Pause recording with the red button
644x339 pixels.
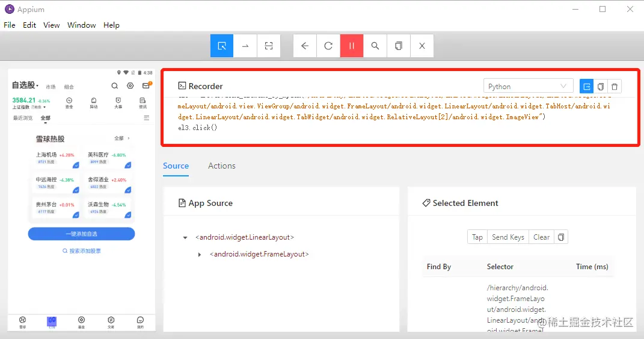tap(352, 46)
